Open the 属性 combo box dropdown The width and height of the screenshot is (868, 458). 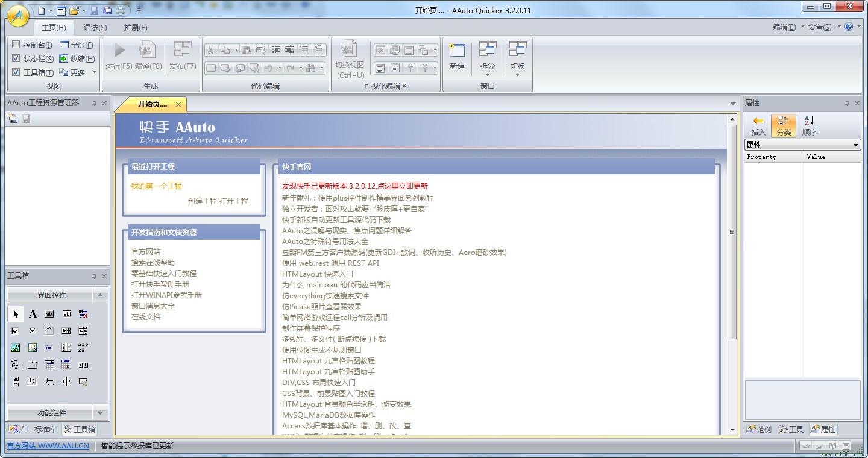pos(856,145)
